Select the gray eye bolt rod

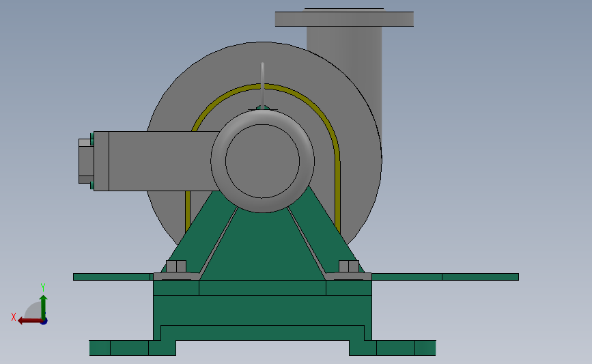coord(262,85)
